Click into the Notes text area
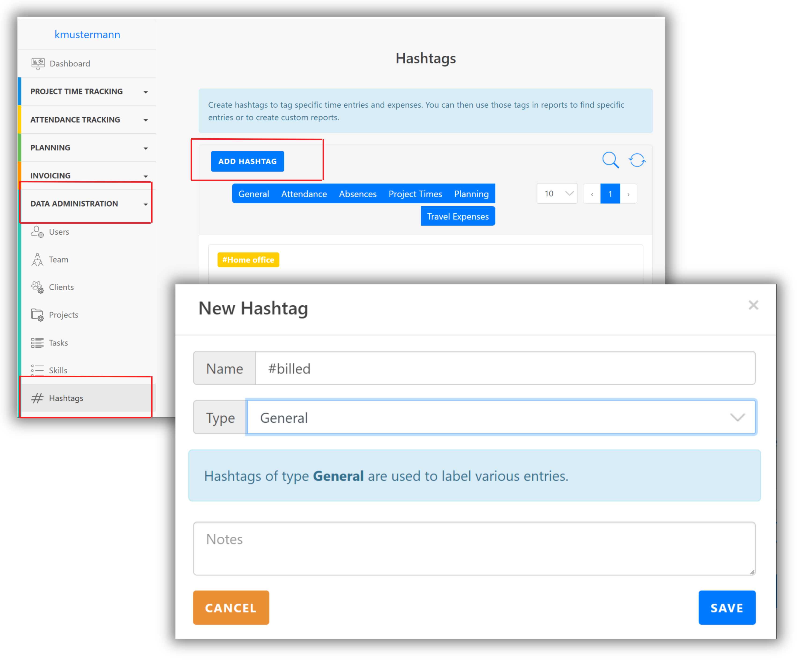This screenshot has width=807, height=672. point(474,548)
